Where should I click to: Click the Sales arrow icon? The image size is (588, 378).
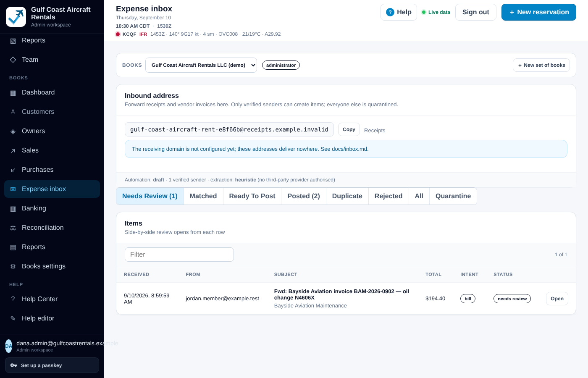pyautogui.click(x=13, y=151)
